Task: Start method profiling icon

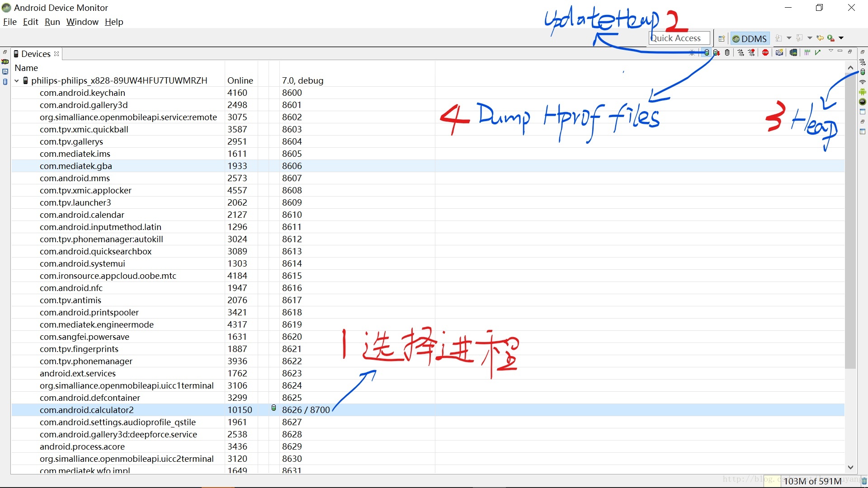Action: pyautogui.click(x=751, y=52)
